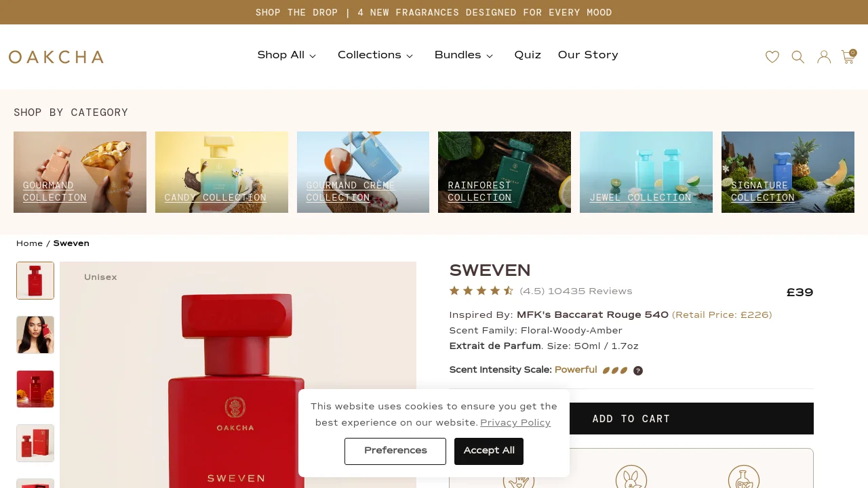
Task: Expand the Bundles dropdown
Action: coord(465,55)
